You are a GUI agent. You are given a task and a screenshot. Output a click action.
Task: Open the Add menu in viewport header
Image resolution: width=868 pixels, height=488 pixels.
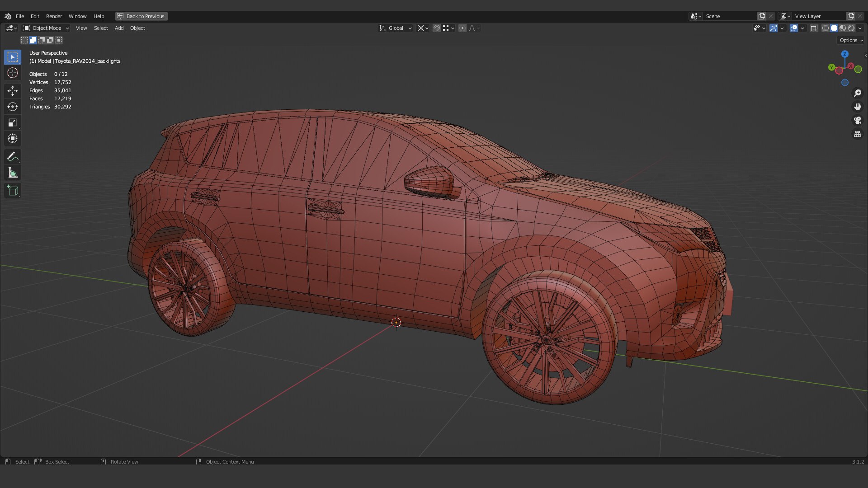119,28
